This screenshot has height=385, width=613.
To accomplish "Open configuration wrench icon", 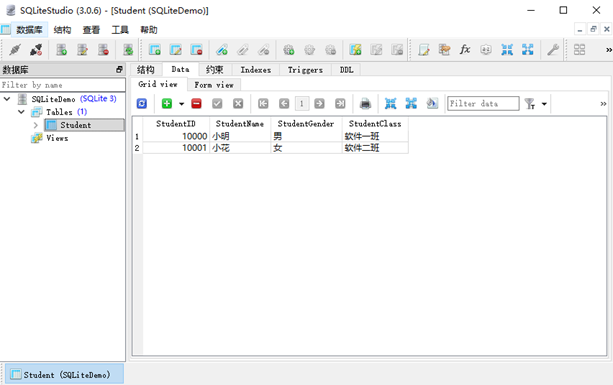I will (x=553, y=50).
